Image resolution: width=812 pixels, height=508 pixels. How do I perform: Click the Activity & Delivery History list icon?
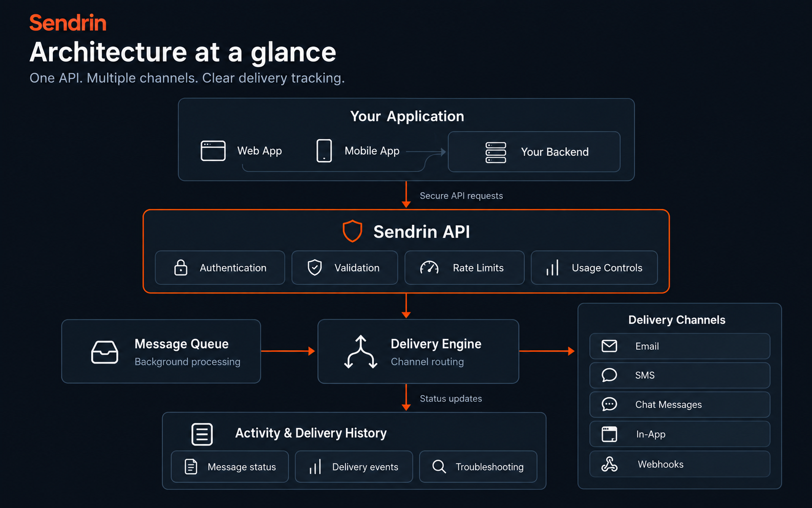(202, 434)
